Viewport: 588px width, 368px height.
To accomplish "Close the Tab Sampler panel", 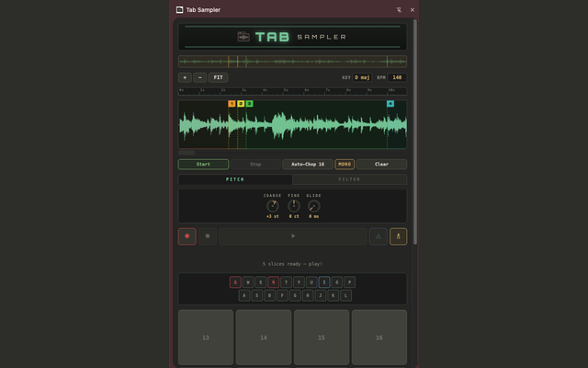I will pyautogui.click(x=413, y=10).
